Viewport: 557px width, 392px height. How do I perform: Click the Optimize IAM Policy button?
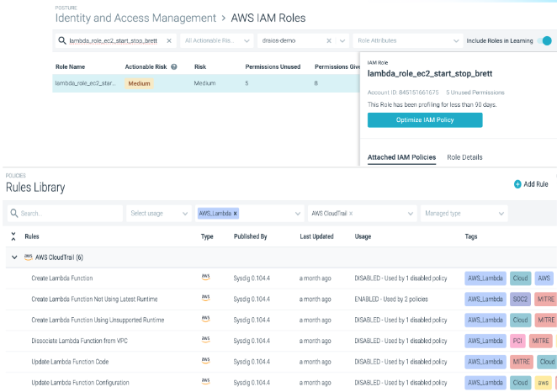click(x=425, y=120)
